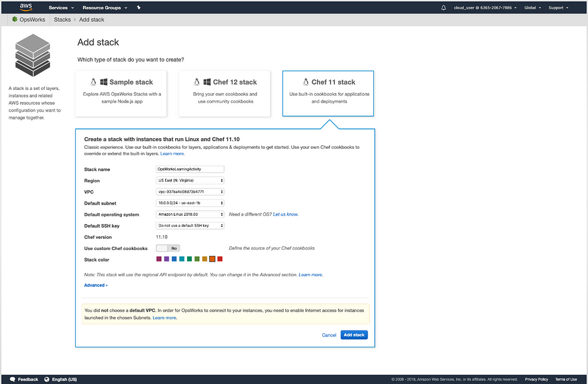This screenshot has height=384, width=588.
Task: Select the Chef 12 stack card
Action: [225, 94]
